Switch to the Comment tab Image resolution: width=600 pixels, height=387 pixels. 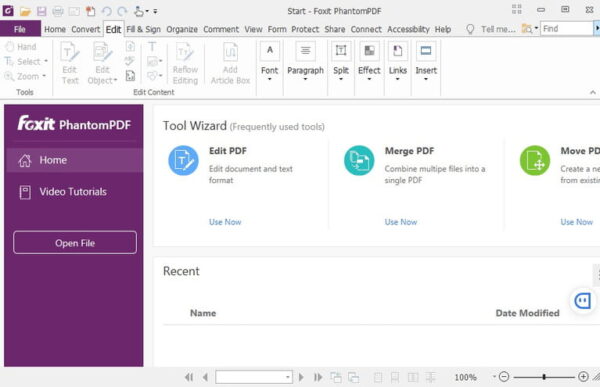click(221, 29)
